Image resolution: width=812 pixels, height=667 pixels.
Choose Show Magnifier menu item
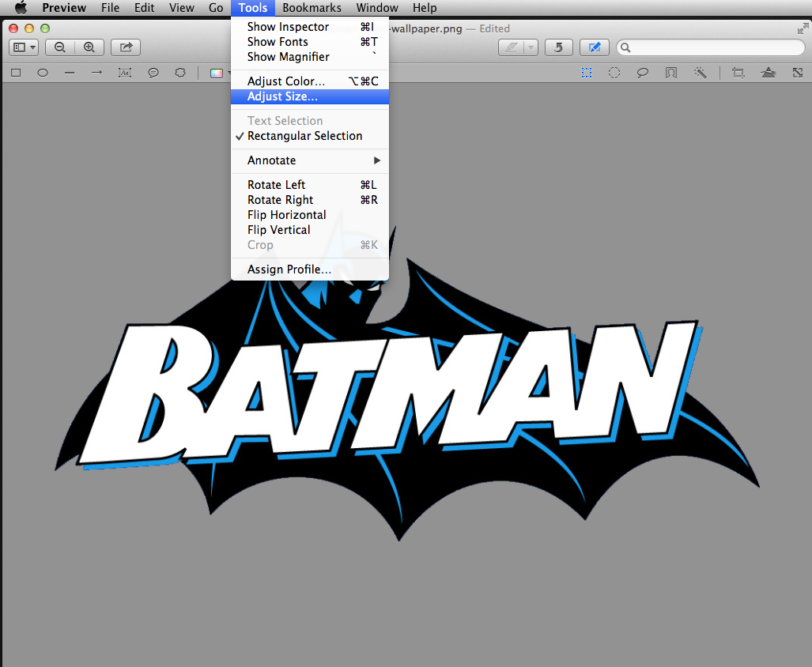tap(310, 56)
